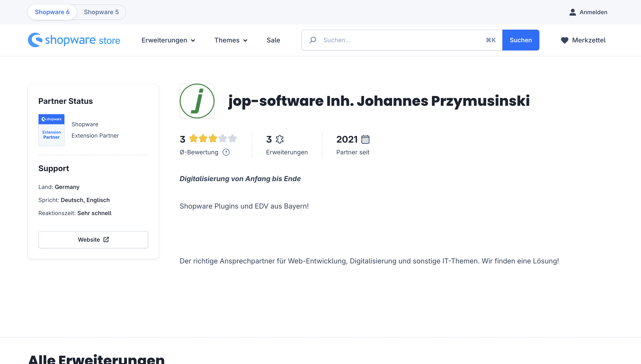Click the magnifier icon in the search bar
Screen dimensions: 641x364
[x=313, y=40]
